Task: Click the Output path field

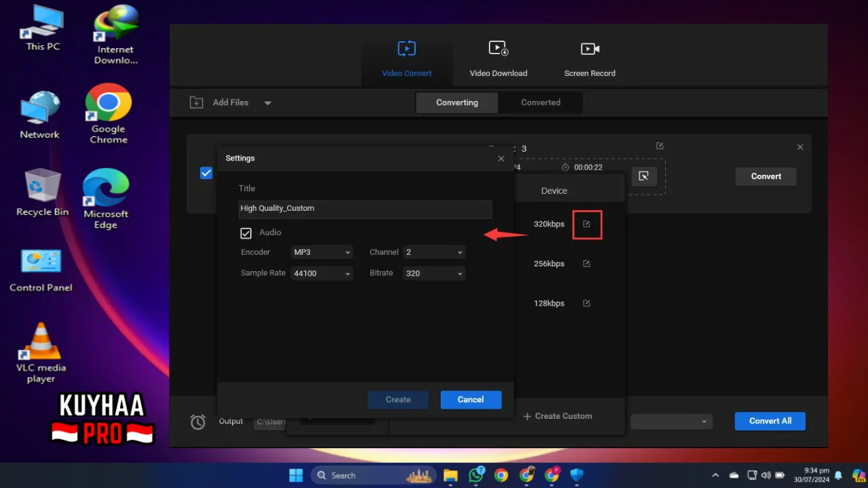Action: tap(271, 422)
